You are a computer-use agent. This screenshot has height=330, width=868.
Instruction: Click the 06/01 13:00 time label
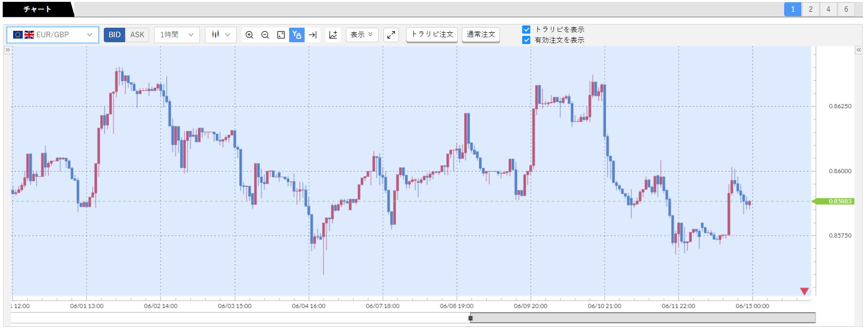click(87, 306)
